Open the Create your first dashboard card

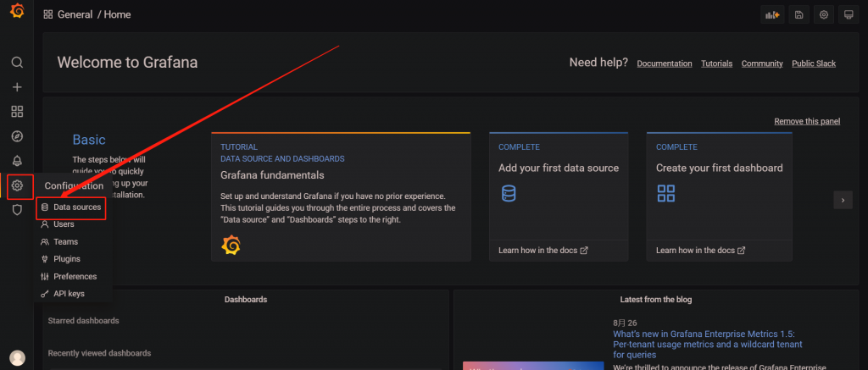click(x=719, y=197)
